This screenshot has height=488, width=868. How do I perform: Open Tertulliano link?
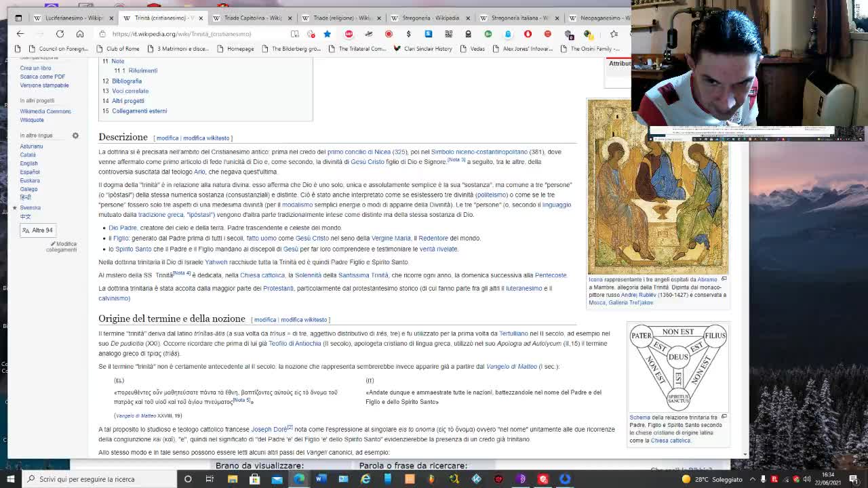pyautogui.click(x=513, y=333)
